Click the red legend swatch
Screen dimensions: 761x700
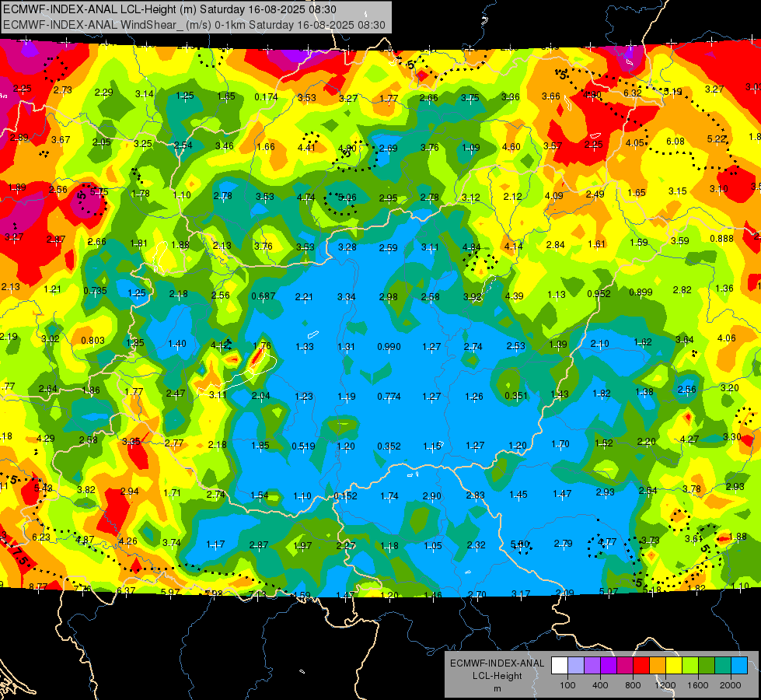[641, 666]
